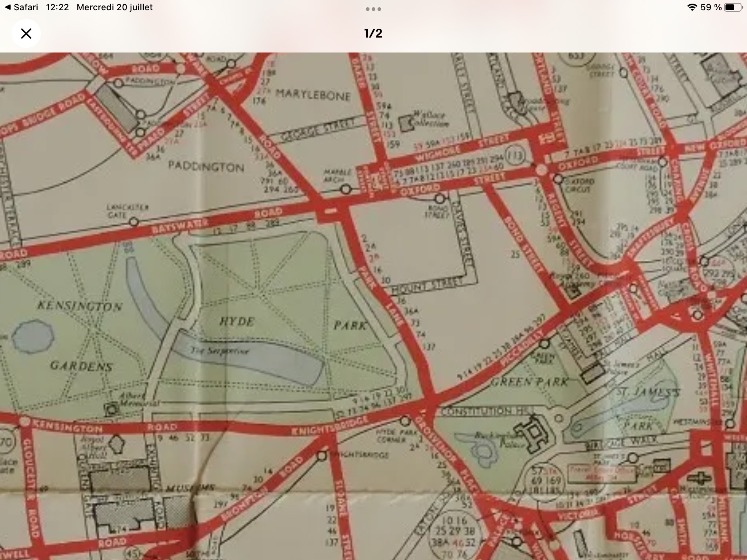Close the image viewer with the X button
The image size is (747, 560).
[26, 34]
